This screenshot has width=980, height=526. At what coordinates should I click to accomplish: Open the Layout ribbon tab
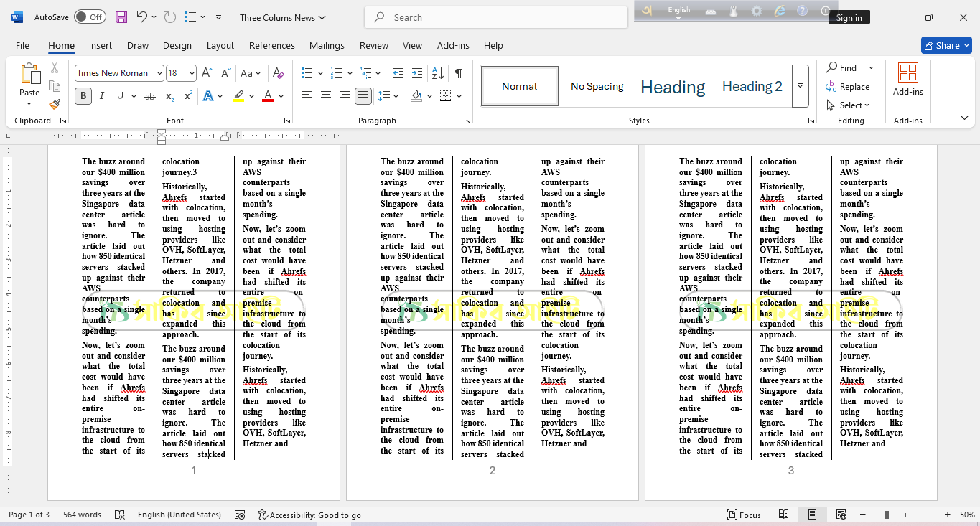pyautogui.click(x=220, y=45)
